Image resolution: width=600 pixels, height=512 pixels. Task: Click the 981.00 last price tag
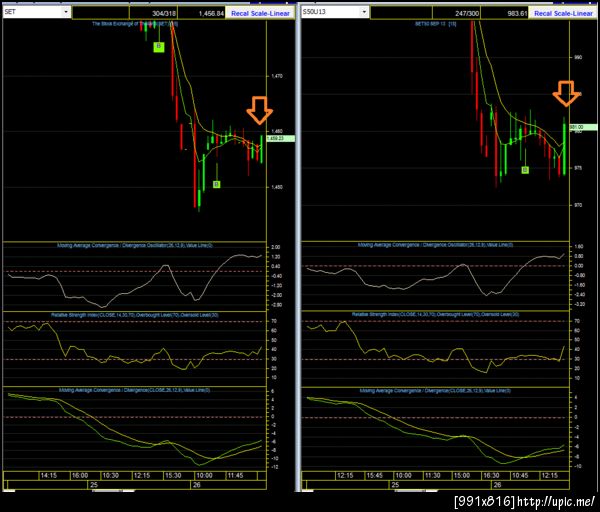584,127
